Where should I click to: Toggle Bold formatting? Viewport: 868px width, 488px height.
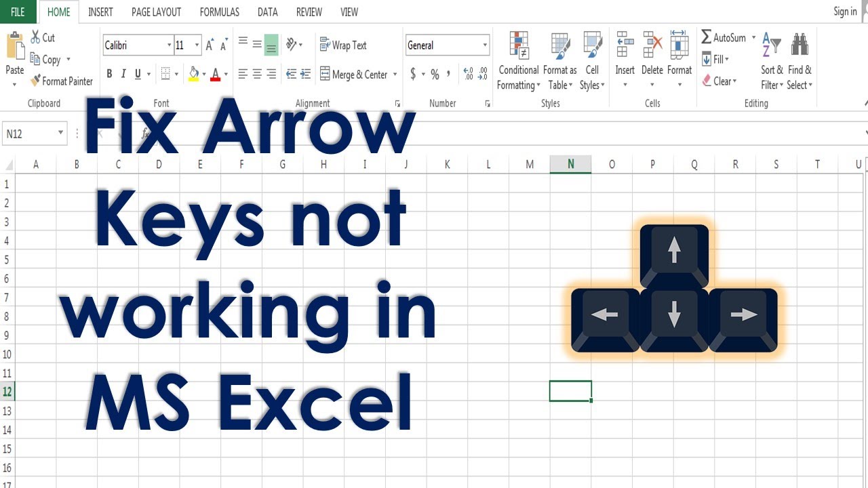click(109, 75)
